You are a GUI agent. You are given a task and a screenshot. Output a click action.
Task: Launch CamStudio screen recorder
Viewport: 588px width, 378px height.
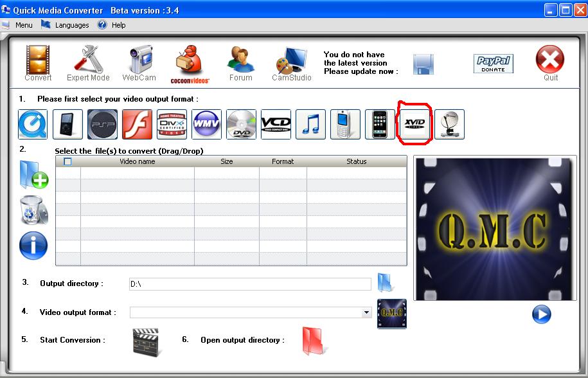(x=291, y=60)
